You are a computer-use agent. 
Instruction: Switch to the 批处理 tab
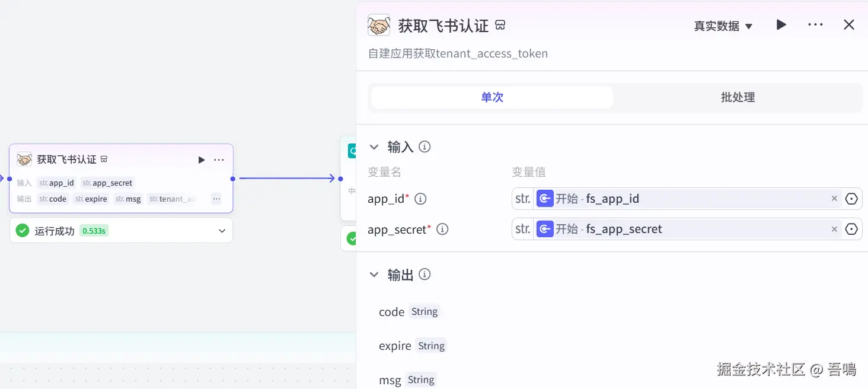click(x=738, y=97)
